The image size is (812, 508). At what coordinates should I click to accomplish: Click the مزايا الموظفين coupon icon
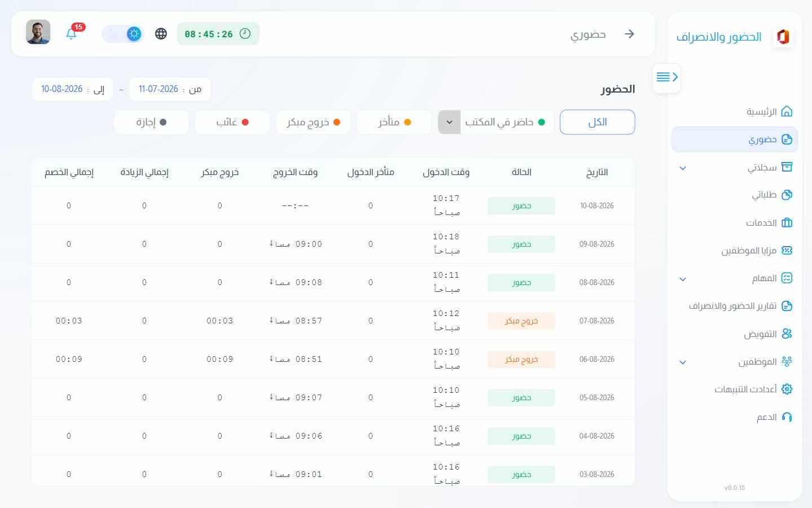pyautogui.click(x=787, y=250)
